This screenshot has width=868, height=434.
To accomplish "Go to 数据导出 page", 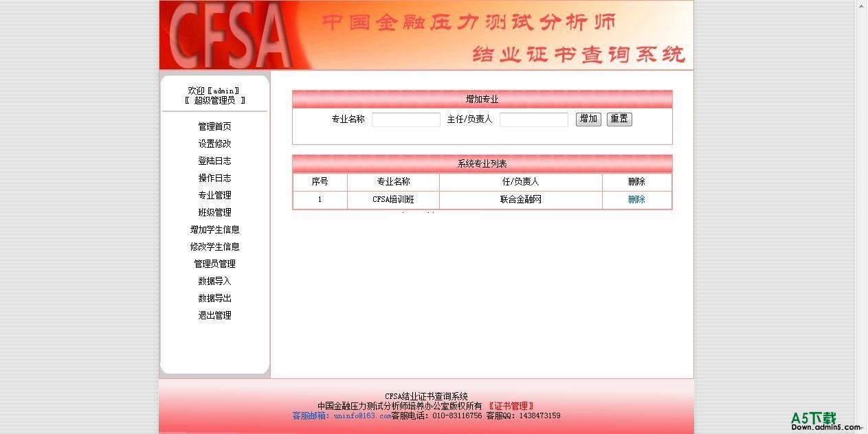I will (x=214, y=298).
